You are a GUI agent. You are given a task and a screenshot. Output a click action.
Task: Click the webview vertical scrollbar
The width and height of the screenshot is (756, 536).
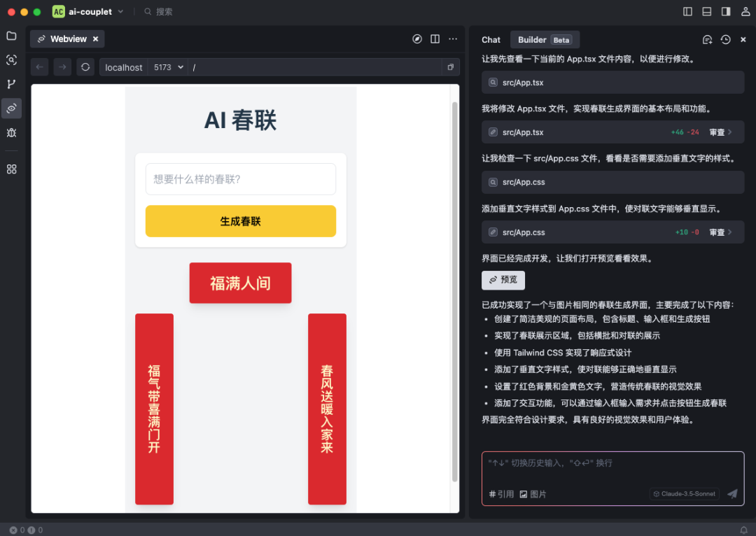(x=455, y=280)
